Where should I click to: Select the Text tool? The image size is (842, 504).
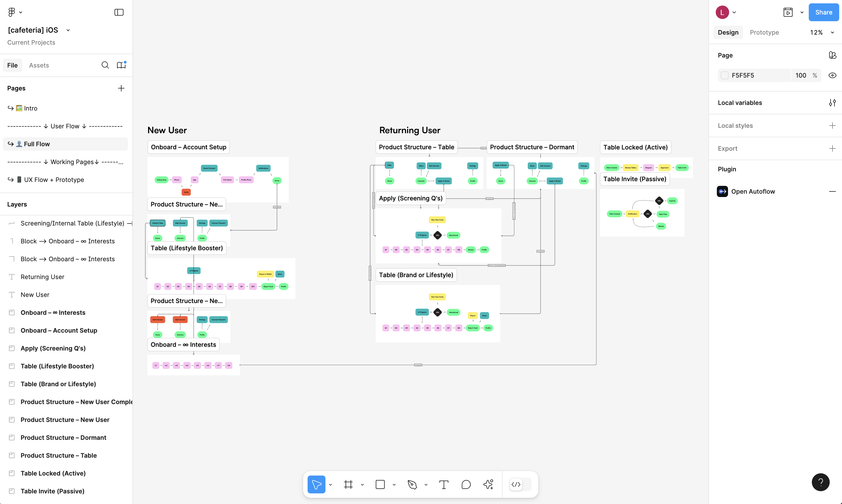pos(444,484)
